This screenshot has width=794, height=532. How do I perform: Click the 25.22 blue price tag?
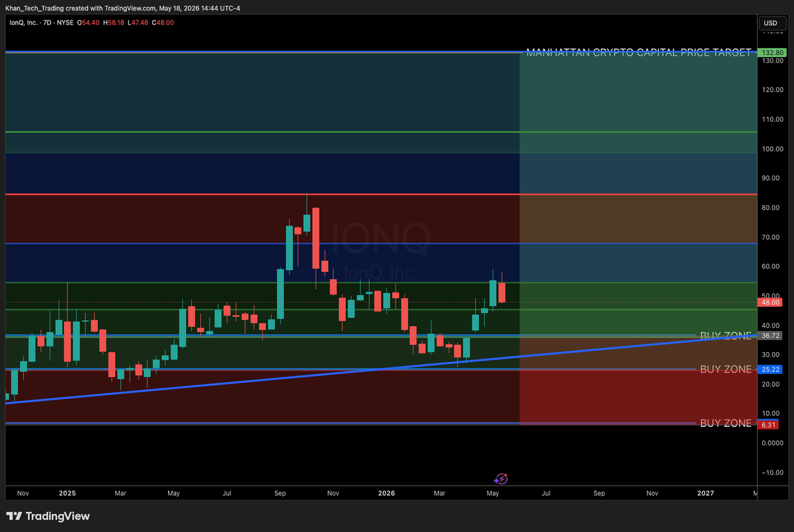click(x=770, y=369)
